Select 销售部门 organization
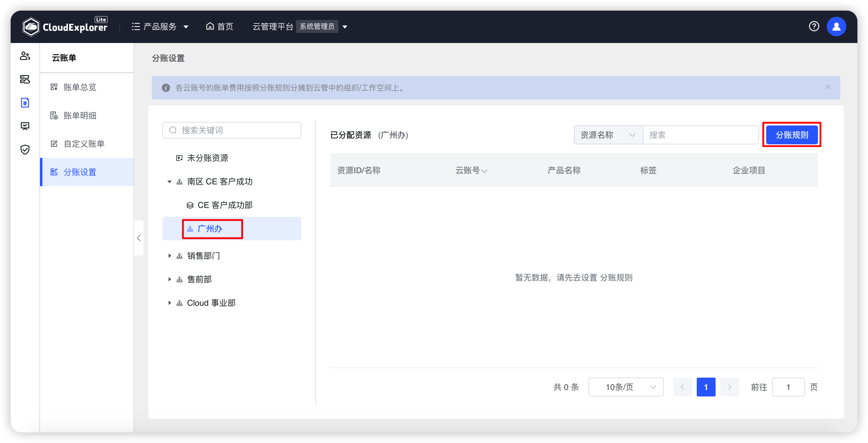 click(204, 256)
